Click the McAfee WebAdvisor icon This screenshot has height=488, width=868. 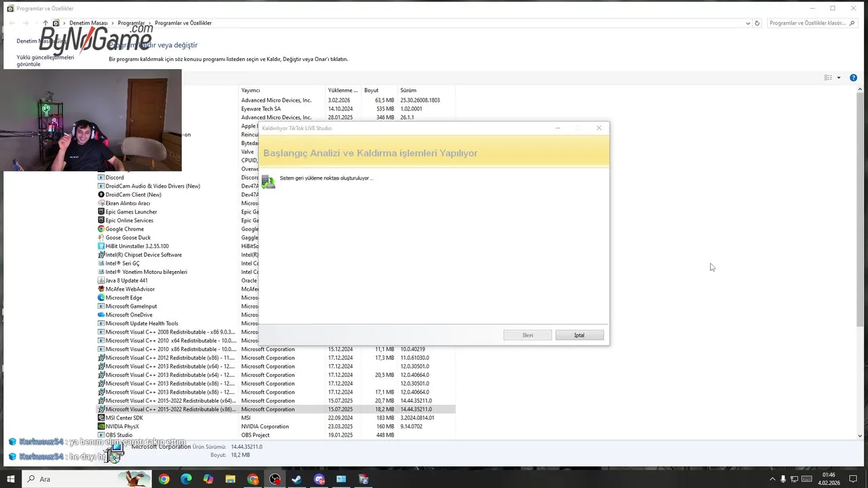click(101, 289)
